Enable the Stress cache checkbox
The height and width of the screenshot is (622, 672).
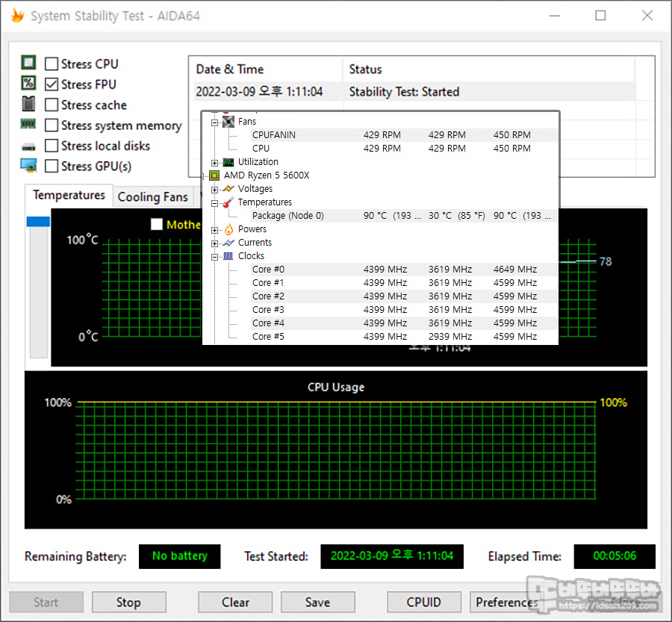tap(52, 105)
